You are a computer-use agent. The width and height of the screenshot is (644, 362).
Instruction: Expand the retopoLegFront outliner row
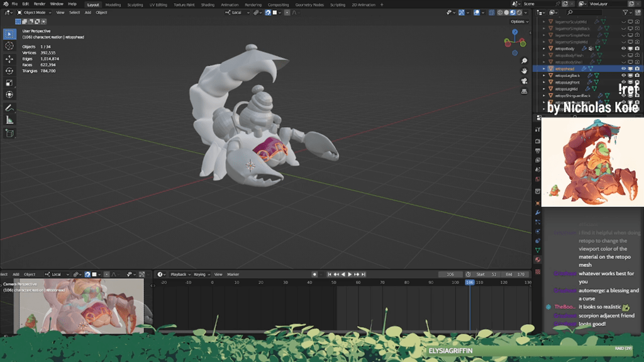click(544, 82)
